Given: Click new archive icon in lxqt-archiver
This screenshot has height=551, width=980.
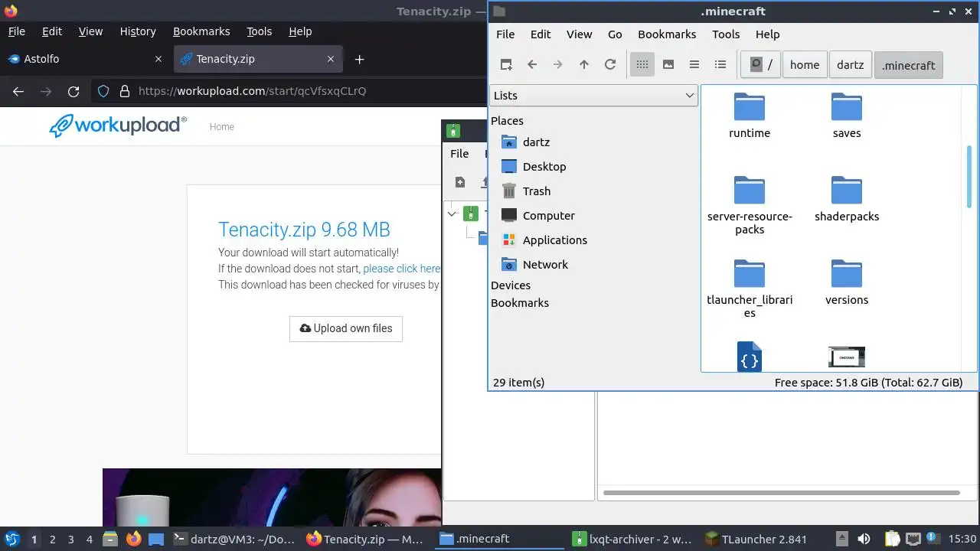Looking at the screenshot, I should pos(460,182).
